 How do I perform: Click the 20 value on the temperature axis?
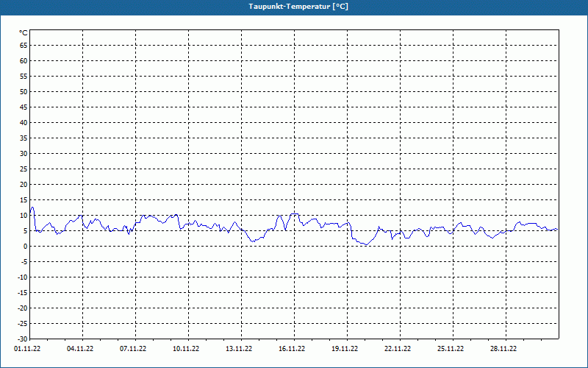pos(24,185)
